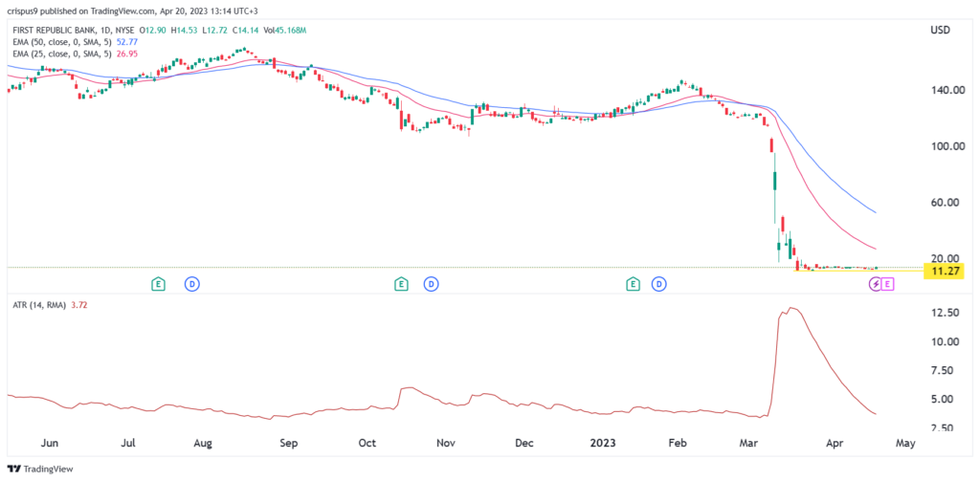
Task: Click the pink upcoming earnings E marker
Action: tap(889, 285)
